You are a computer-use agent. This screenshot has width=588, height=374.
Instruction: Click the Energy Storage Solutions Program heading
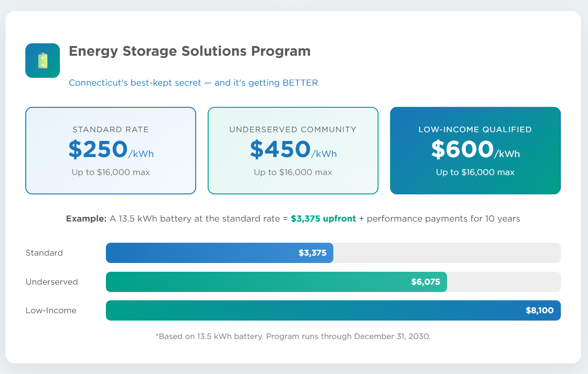pos(189,51)
